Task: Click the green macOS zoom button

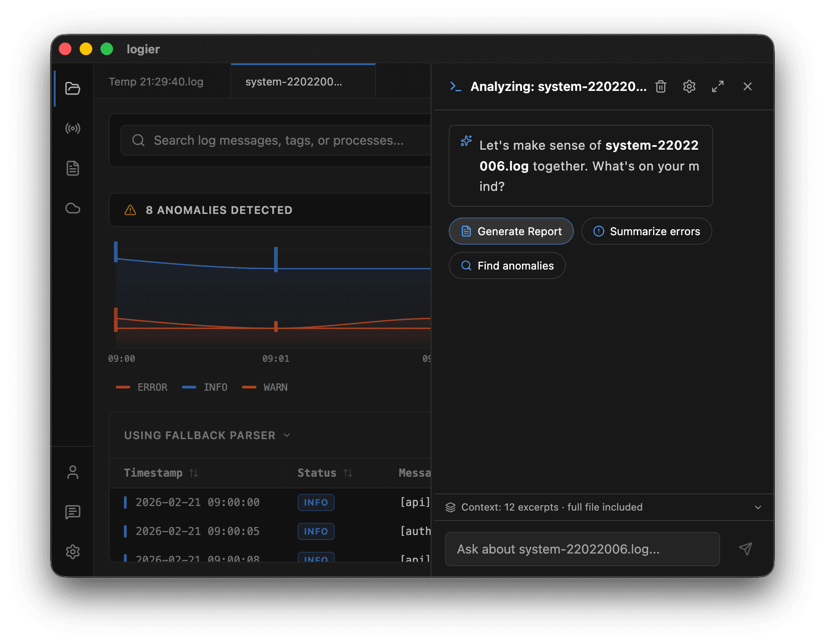Action: [107, 49]
